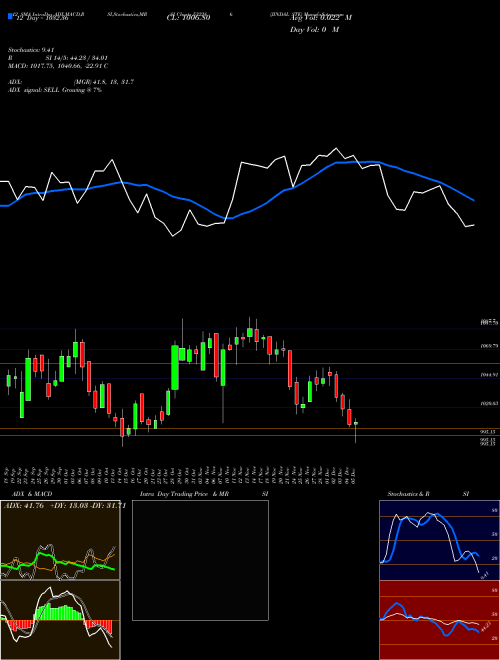
Task: Select the '12 Day = 1032.36' SMA value
Action: tap(41, 19)
